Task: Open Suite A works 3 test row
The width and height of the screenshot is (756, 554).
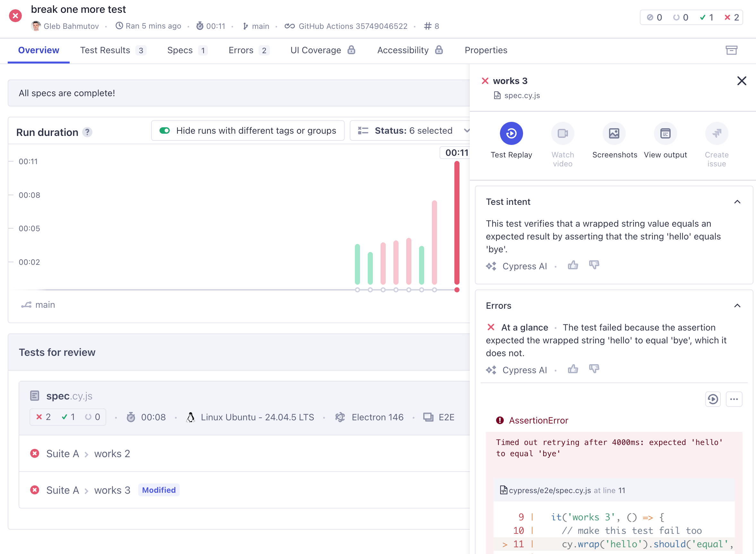Action: pos(244,490)
